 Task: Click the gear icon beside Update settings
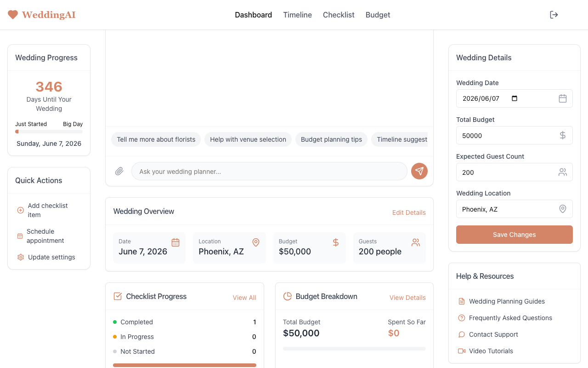[20, 257]
